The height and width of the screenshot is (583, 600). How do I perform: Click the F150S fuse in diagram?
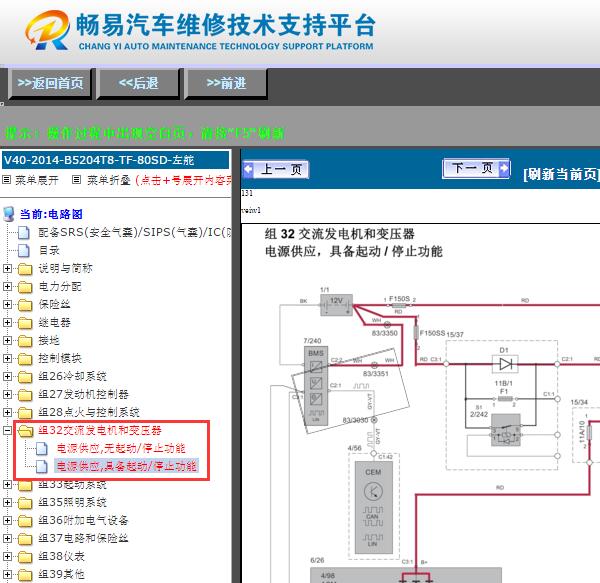pos(399,306)
